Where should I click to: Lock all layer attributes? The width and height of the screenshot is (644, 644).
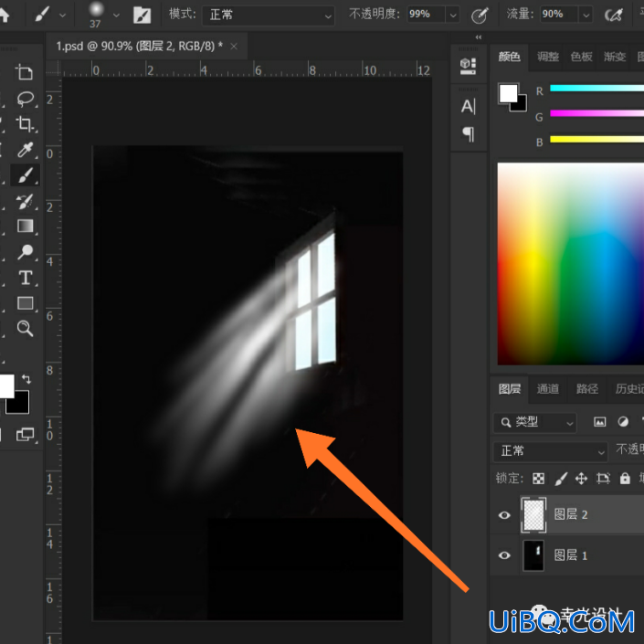[x=625, y=479]
